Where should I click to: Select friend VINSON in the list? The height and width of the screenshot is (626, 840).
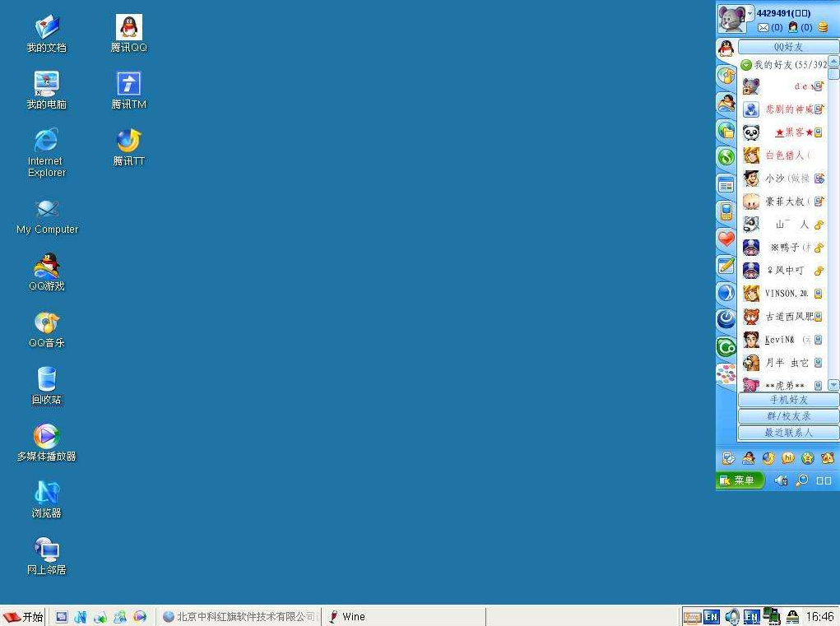[783, 294]
